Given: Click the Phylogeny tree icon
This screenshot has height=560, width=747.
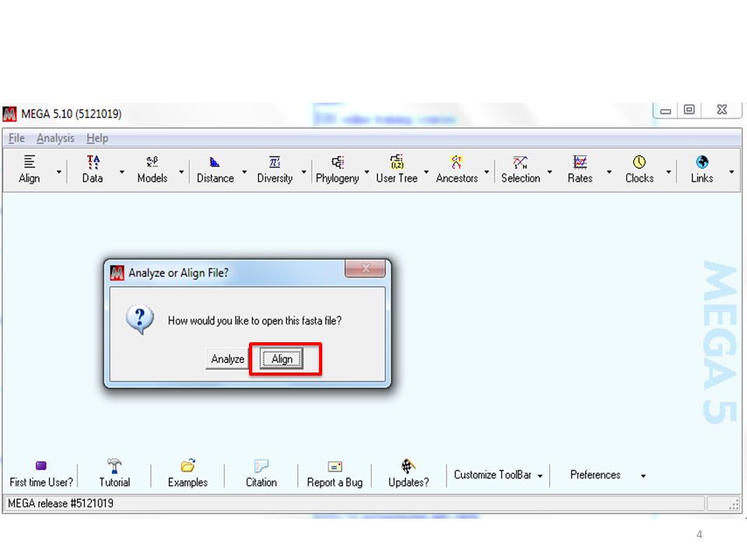Looking at the screenshot, I should pos(337,162).
